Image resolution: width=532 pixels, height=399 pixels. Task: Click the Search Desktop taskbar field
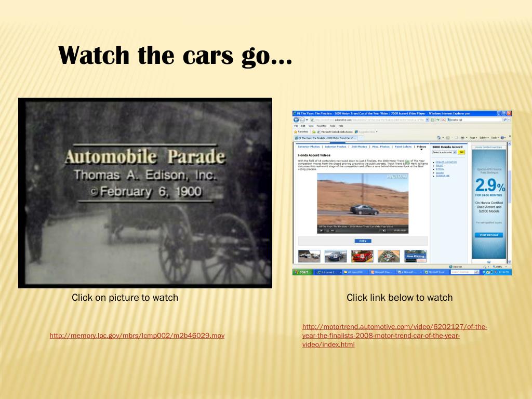point(463,272)
